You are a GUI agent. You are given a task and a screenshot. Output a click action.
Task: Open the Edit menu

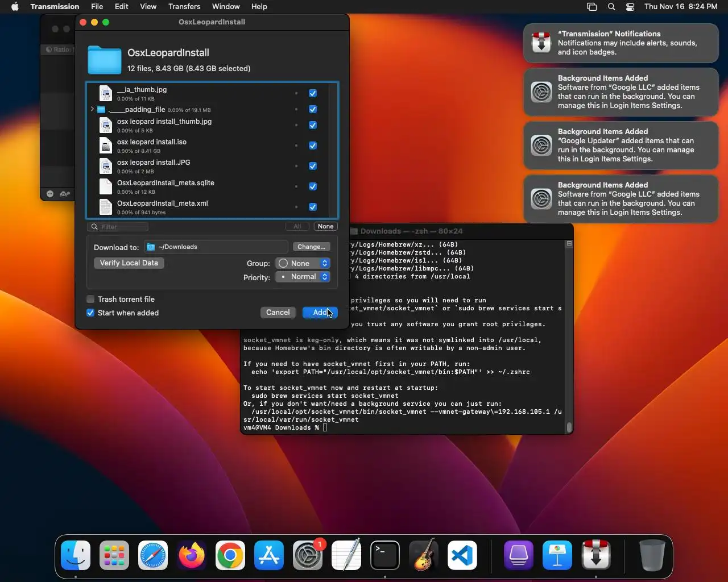121,7
